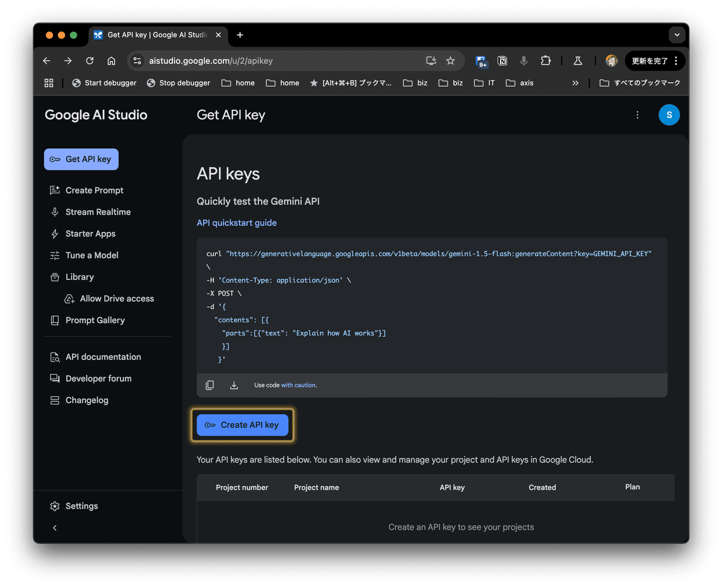Open the Extensions puzzle icon
This screenshot has width=723, height=588.
[x=546, y=61]
